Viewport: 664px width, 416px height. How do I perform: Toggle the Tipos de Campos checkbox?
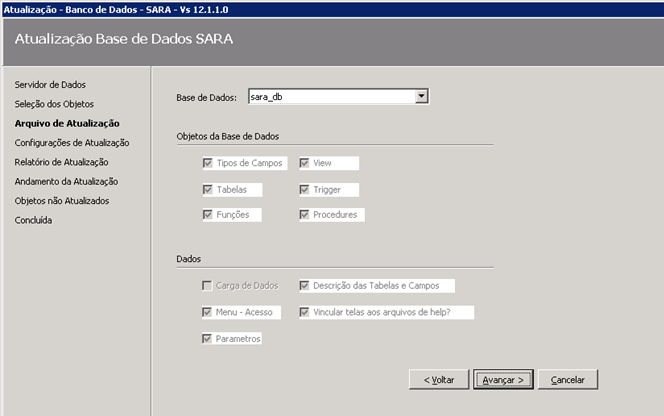[x=208, y=163]
